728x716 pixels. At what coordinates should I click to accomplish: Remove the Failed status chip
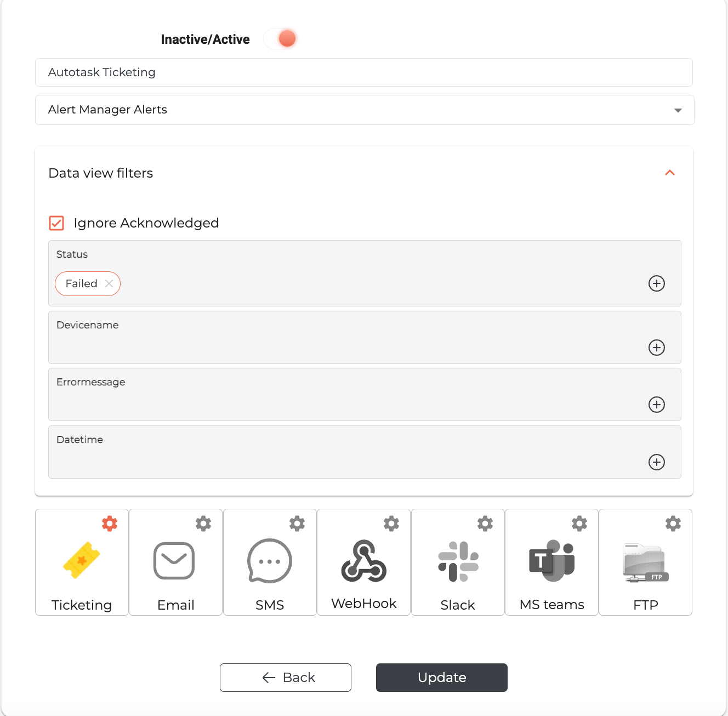pos(109,283)
